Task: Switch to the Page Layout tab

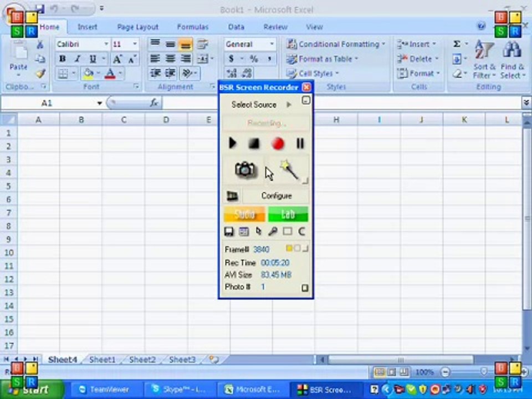Action: (x=137, y=27)
